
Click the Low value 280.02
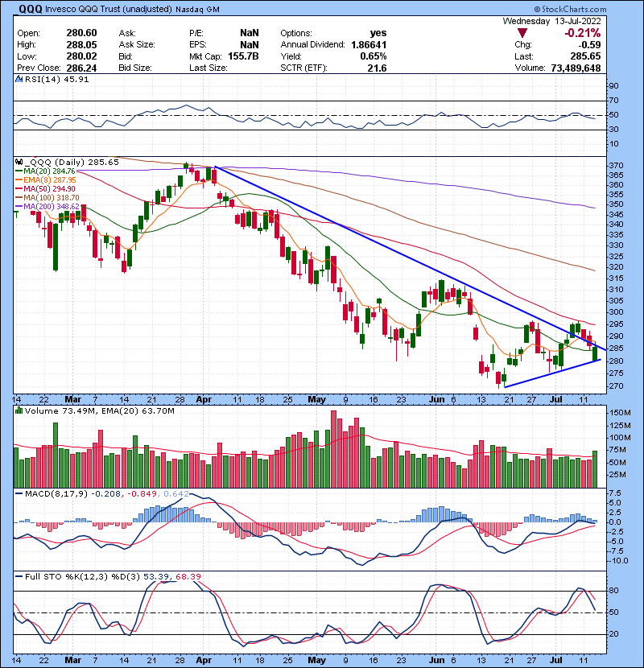tap(81, 56)
